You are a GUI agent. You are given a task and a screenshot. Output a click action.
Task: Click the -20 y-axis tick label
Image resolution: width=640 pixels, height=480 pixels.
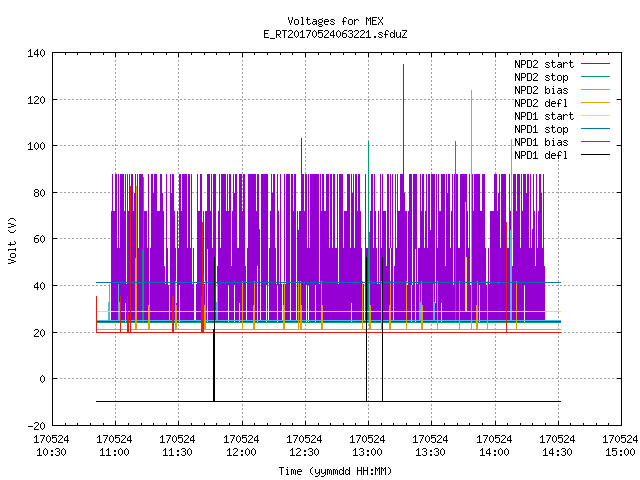(36, 426)
